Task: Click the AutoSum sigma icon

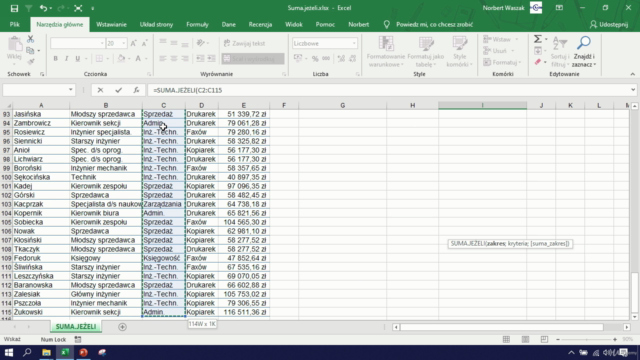Action: (538, 39)
